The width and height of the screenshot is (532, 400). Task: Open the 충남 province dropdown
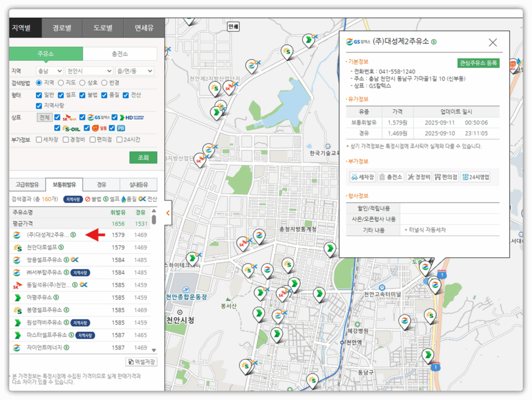click(49, 71)
